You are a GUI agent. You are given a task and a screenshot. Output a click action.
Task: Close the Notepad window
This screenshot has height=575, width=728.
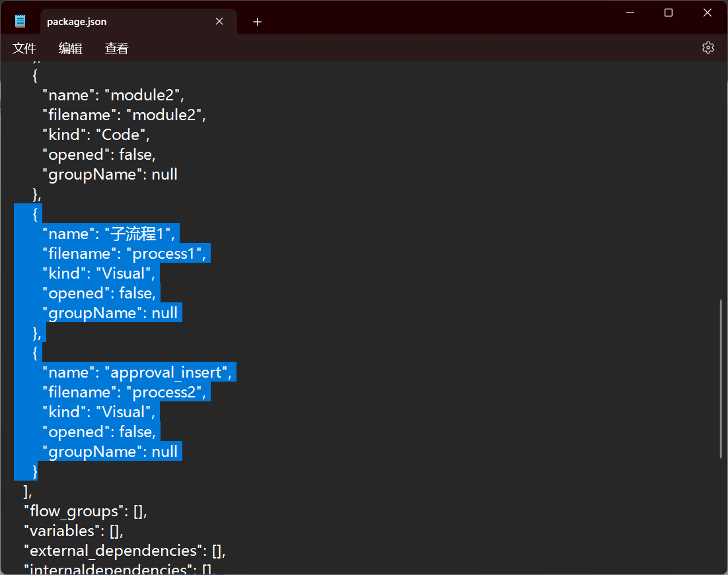click(x=708, y=13)
